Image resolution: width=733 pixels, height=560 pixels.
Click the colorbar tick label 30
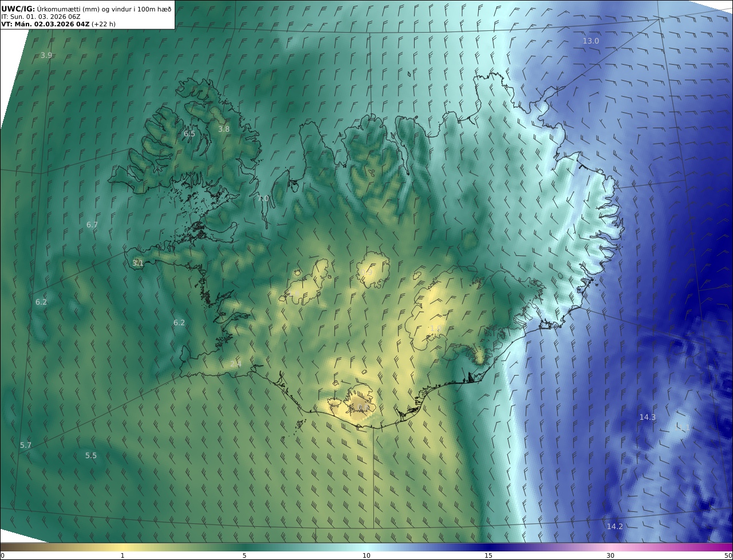click(610, 555)
